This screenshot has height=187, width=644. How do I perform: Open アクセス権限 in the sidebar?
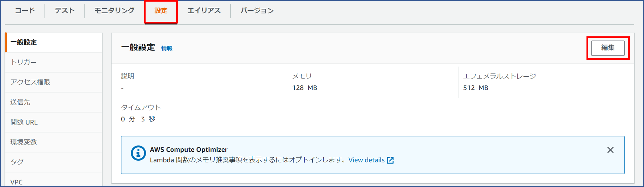click(x=54, y=82)
